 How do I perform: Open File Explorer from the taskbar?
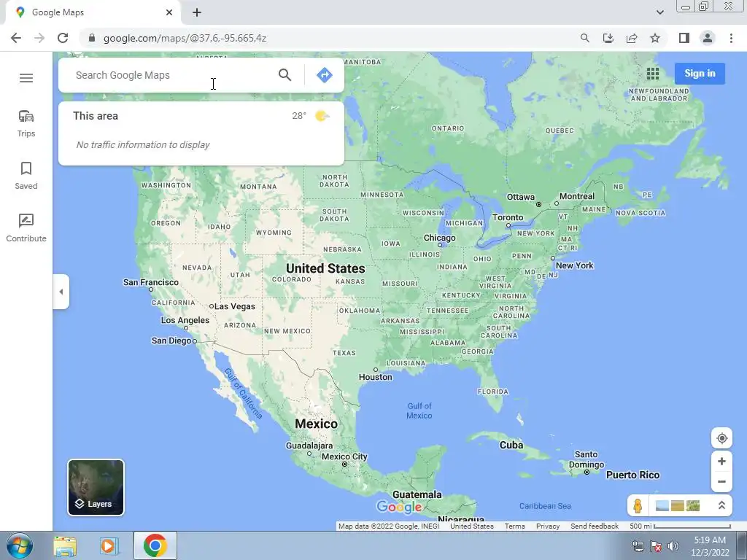click(65, 545)
